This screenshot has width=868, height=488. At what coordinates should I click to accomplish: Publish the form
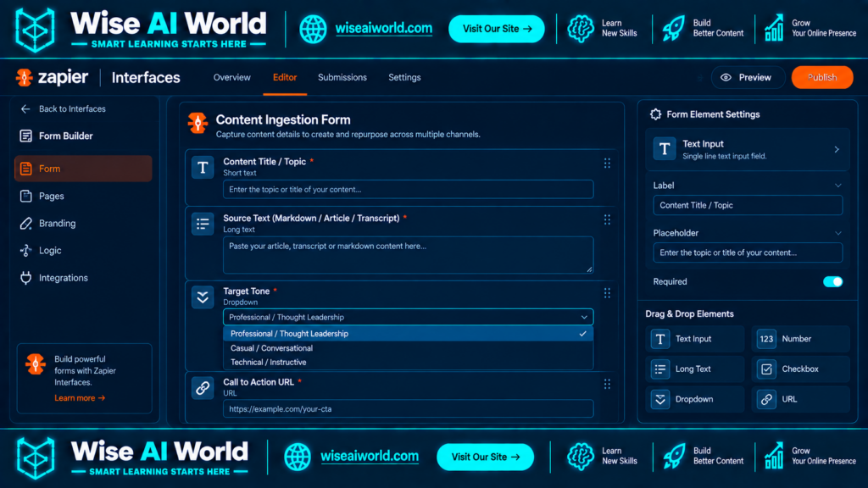coord(822,77)
